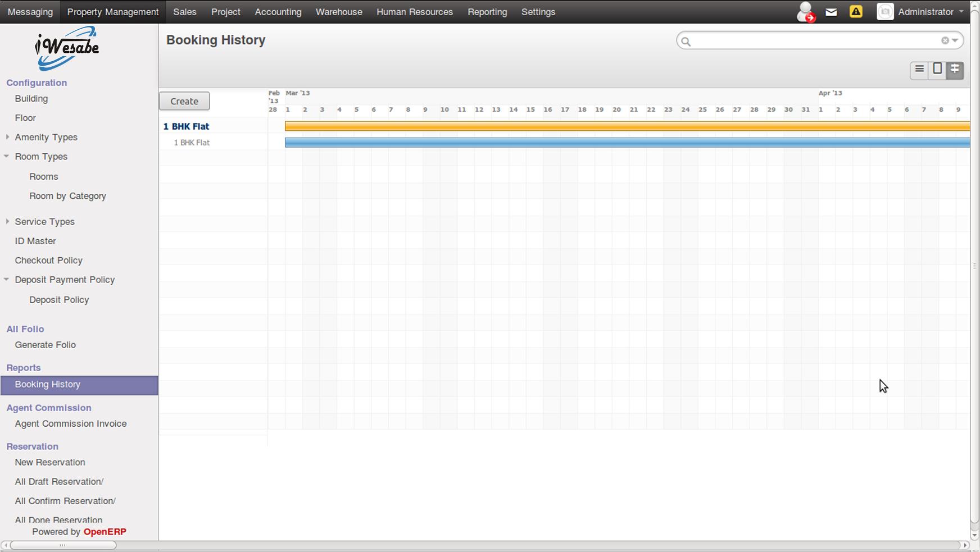Open the Administrator user menu
980x552 pixels.
click(920, 12)
